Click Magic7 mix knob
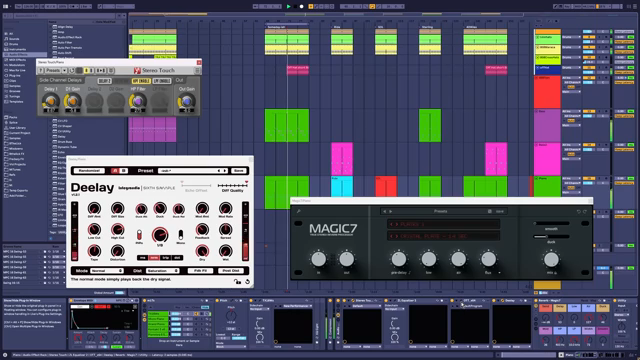This screenshot has height=360, width=640. [551, 259]
